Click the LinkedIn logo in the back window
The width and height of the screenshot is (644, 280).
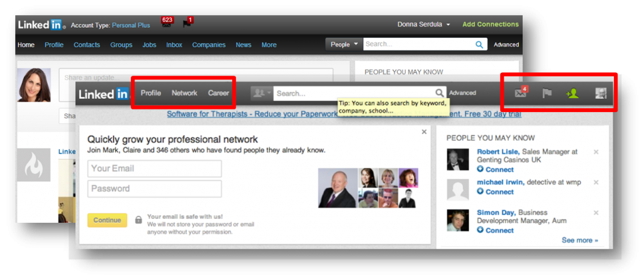[x=42, y=25]
